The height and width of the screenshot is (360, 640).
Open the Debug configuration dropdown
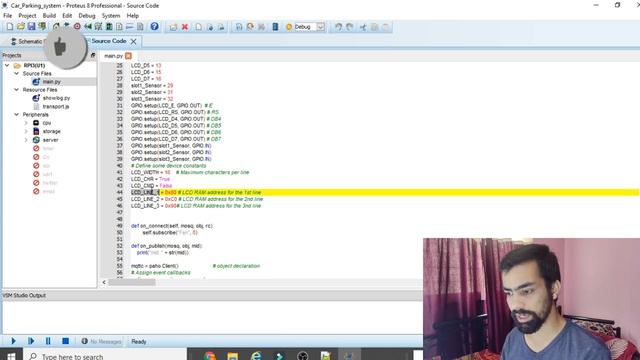point(321,27)
